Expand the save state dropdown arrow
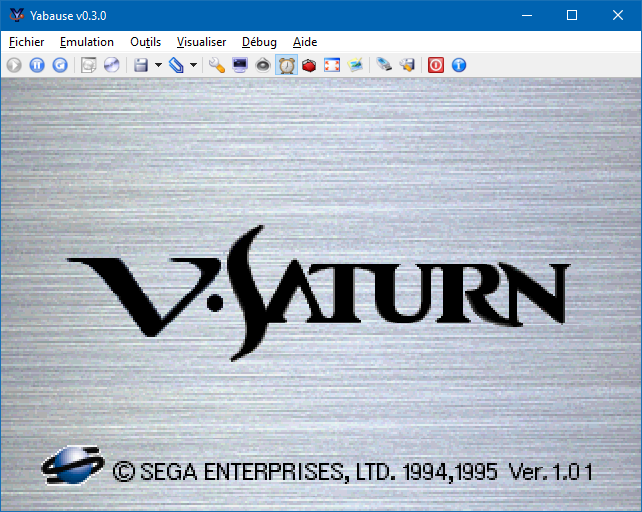 (158, 65)
